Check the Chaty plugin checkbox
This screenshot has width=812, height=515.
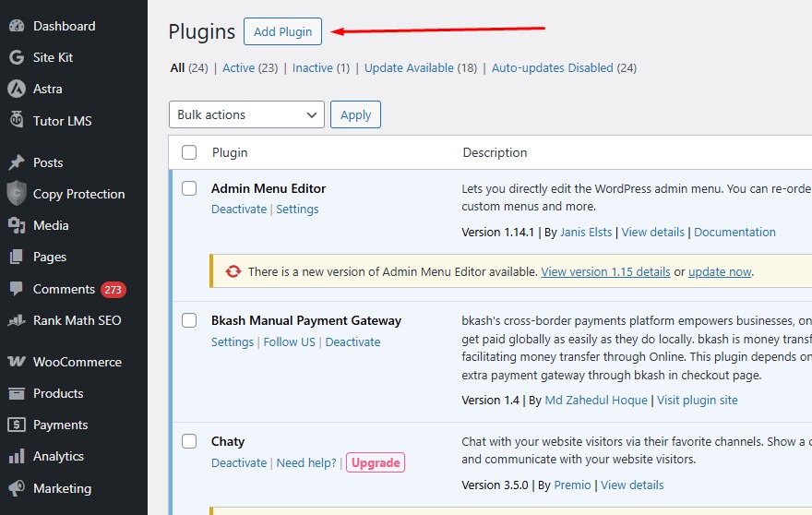click(189, 441)
